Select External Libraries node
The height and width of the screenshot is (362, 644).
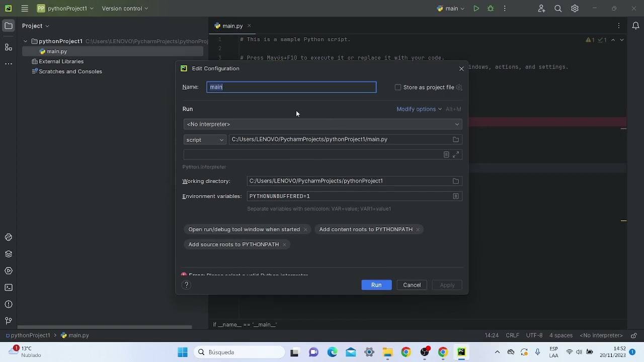pyautogui.click(x=61, y=61)
